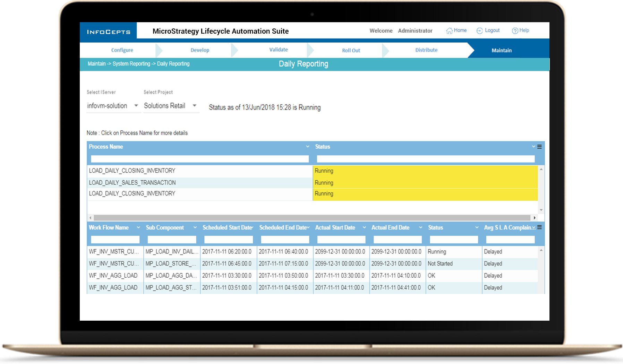
Task: Click the workflow grid scroll up arrow
Action: 541,250
